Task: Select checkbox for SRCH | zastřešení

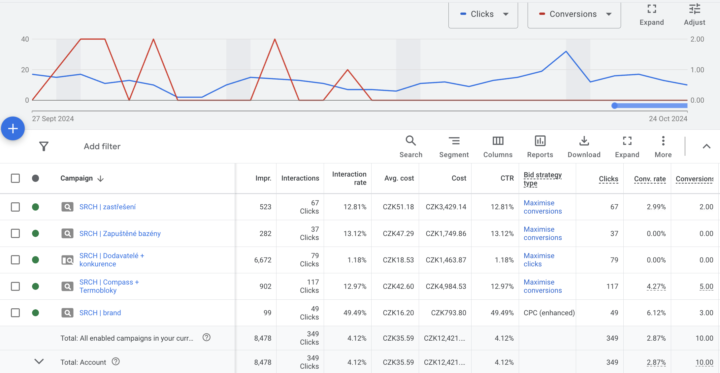Action: 15,207
